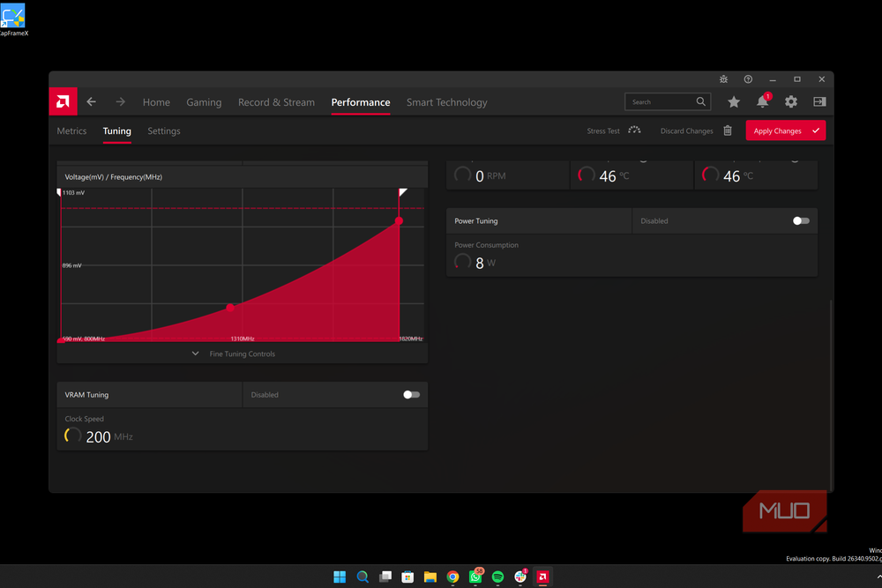Click the 590 mV, 800MHz curve point
882x588 pixels.
[x=60, y=340]
